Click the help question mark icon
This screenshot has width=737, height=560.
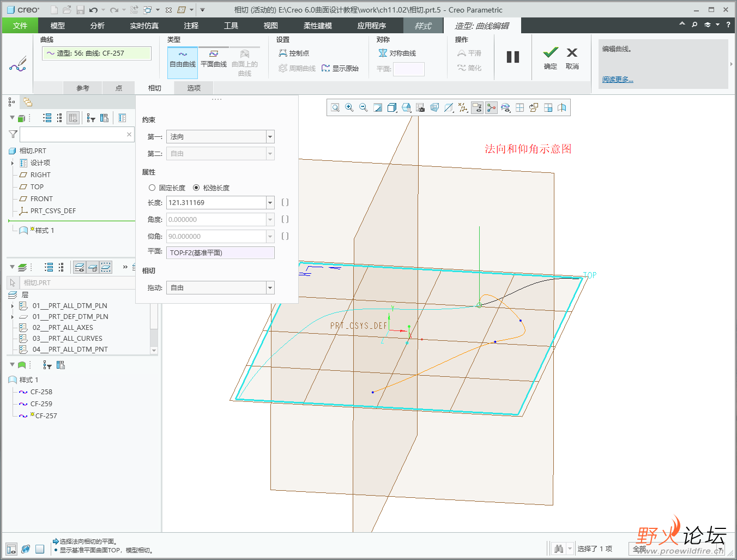click(728, 25)
